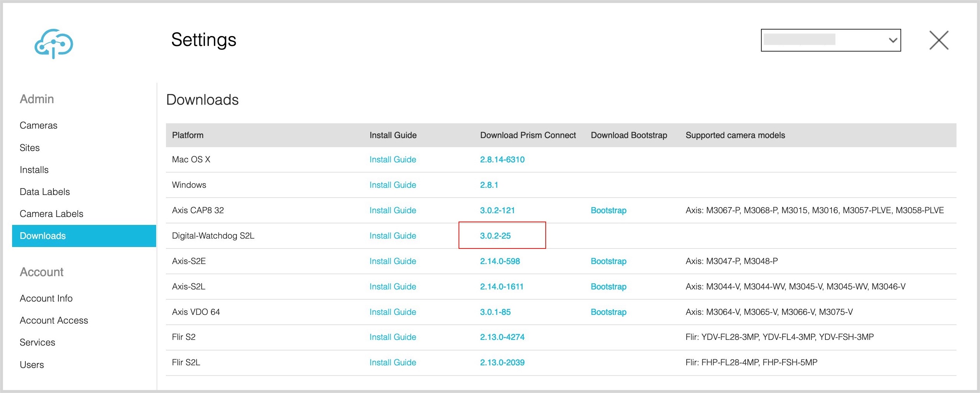Image resolution: width=980 pixels, height=393 pixels.
Task: Download Prism Connect 2.13.0-4274
Action: click(x=502, y=337)
